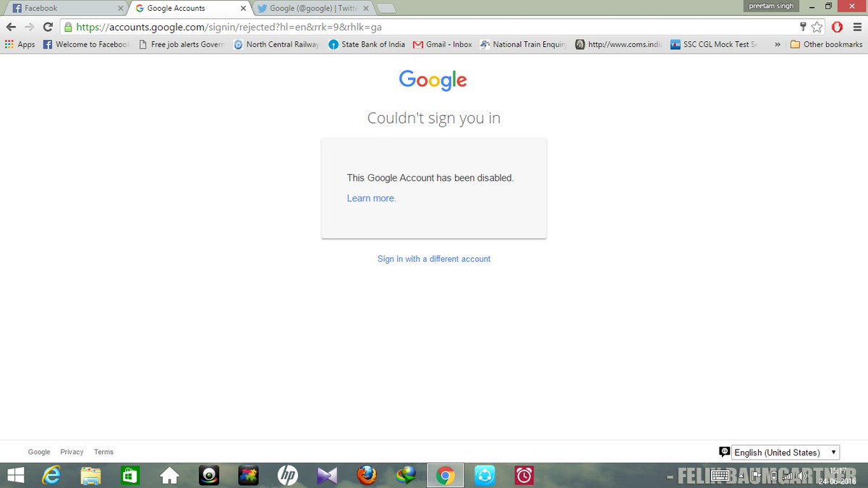Close the Facebook tab
Viewport: 868px width, 488px height.
(x=121, y=9)
